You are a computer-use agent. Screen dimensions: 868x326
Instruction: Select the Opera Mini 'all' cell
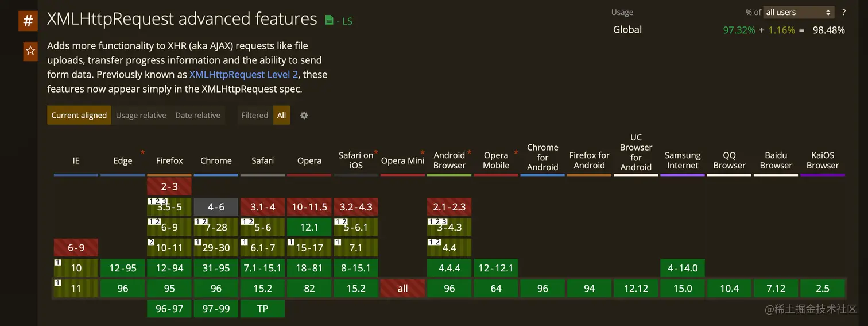[402, 289]
